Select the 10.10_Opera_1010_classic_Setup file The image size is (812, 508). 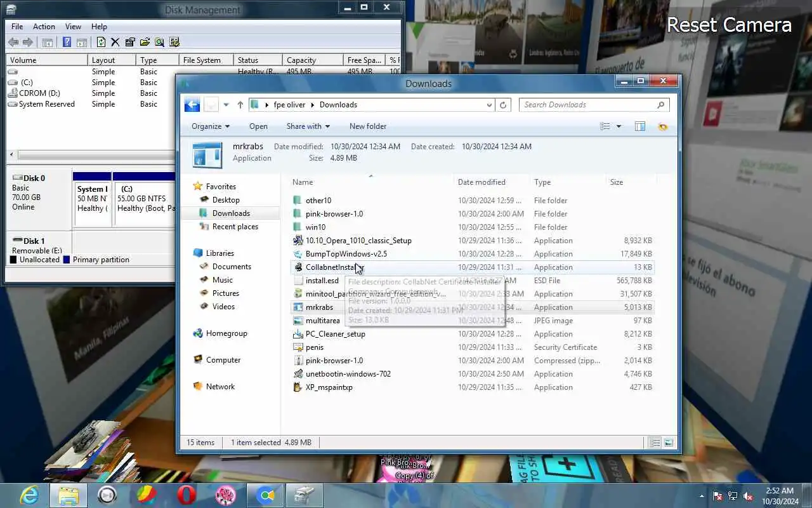point(358,241)
